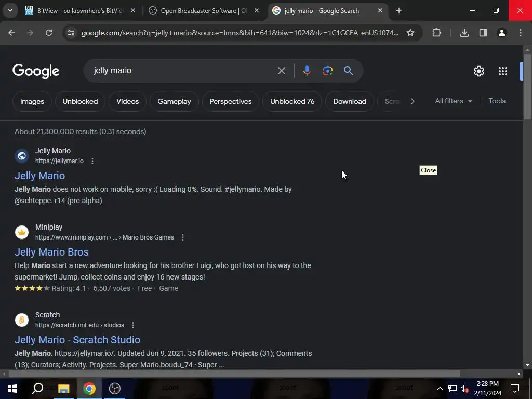Image resolution: width=532 pixels, height=399 pixels.
Task: Open the network tray icon
Action: click(453, 389)
